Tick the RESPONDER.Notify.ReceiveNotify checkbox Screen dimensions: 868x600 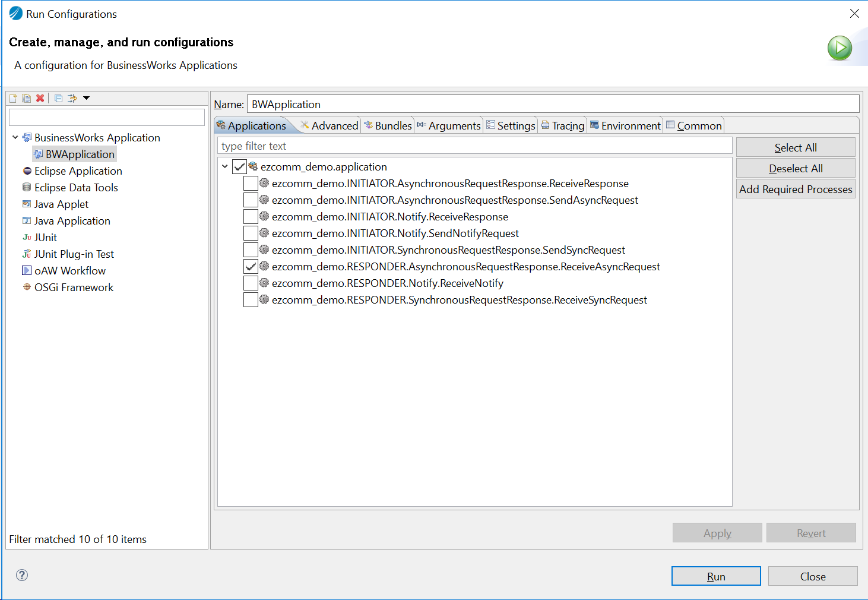251,283
